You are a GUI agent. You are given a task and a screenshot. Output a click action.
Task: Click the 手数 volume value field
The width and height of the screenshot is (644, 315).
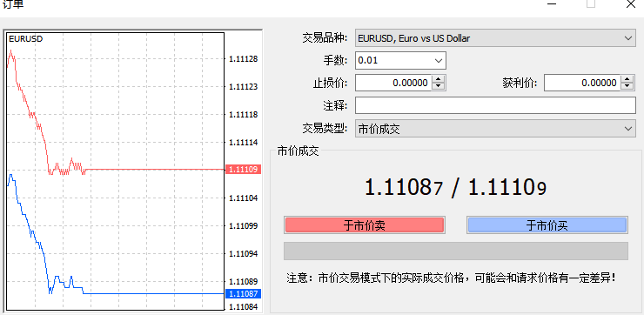pyautogui.click(x=394, y=61)
